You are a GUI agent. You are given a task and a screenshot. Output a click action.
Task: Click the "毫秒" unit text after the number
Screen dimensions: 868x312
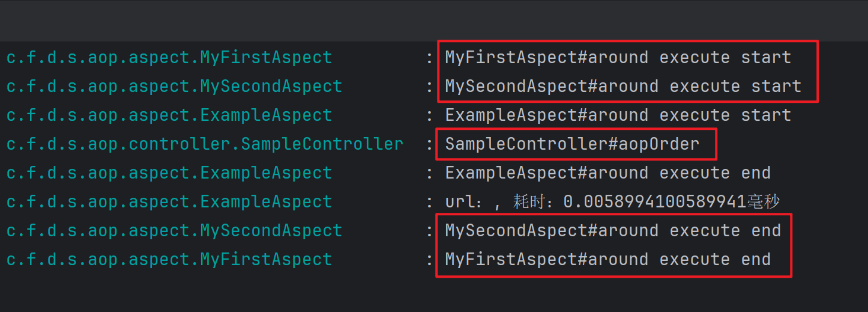[763, 202]
